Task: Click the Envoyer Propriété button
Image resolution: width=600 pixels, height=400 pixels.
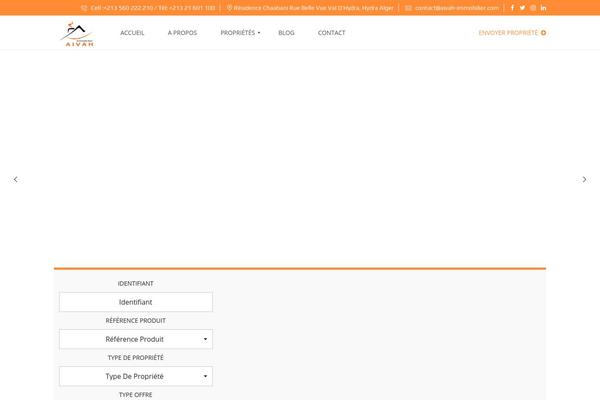Action: click(512, 33)
